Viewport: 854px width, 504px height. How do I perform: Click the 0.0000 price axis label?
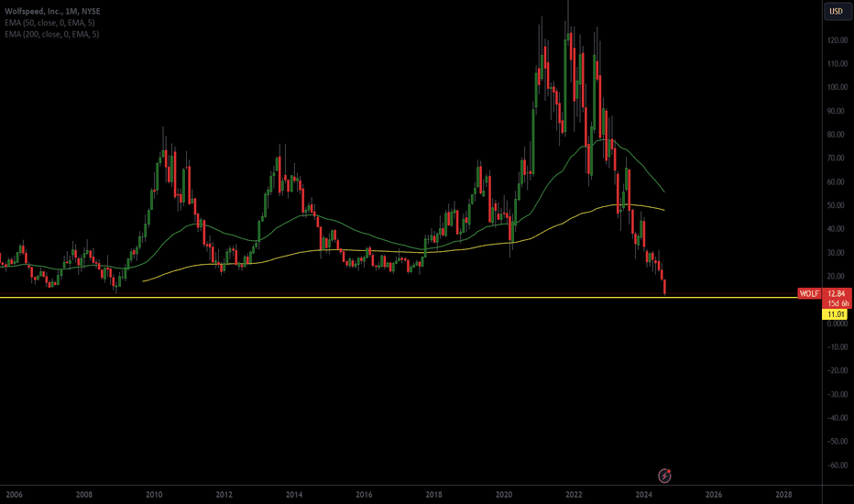click(838, 323)
